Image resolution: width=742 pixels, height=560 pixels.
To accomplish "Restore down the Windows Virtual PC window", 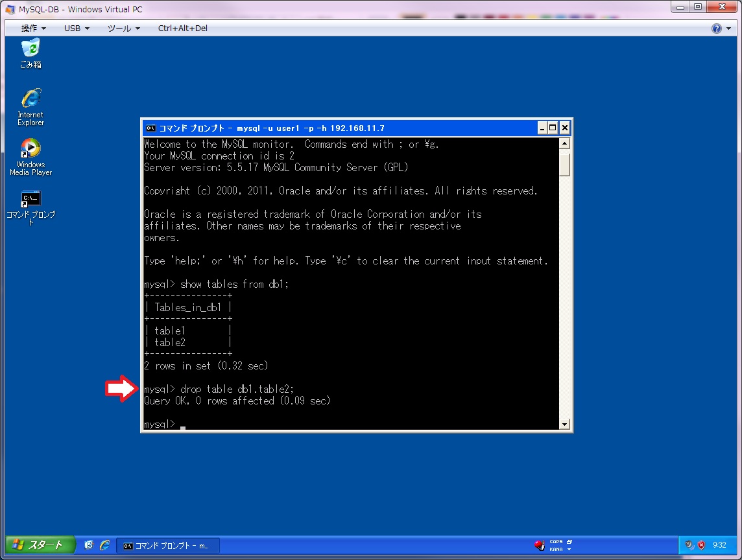I will click(x=697, y=7).
